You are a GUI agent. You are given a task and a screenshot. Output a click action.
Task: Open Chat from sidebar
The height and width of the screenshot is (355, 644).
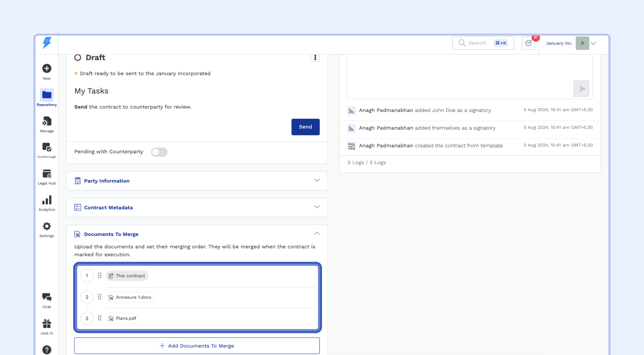point(47,297)
